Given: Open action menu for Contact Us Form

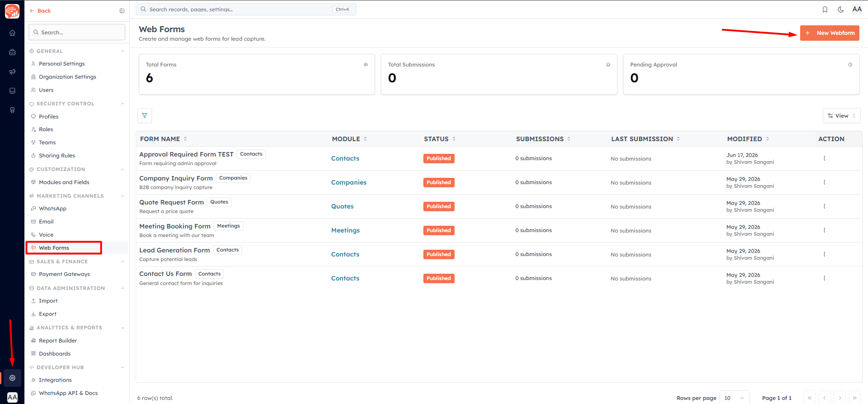Looking at the screenshot, I should 824,278.
